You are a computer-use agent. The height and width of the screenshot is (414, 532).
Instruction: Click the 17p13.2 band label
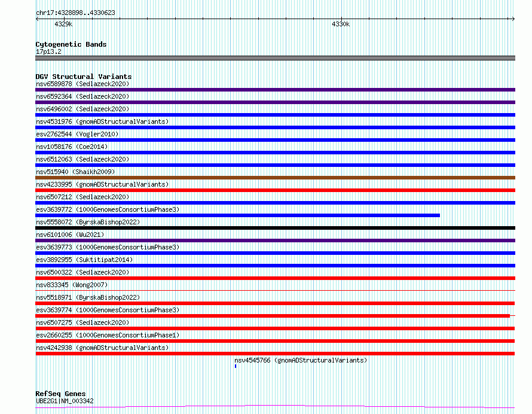coord(48,51)
